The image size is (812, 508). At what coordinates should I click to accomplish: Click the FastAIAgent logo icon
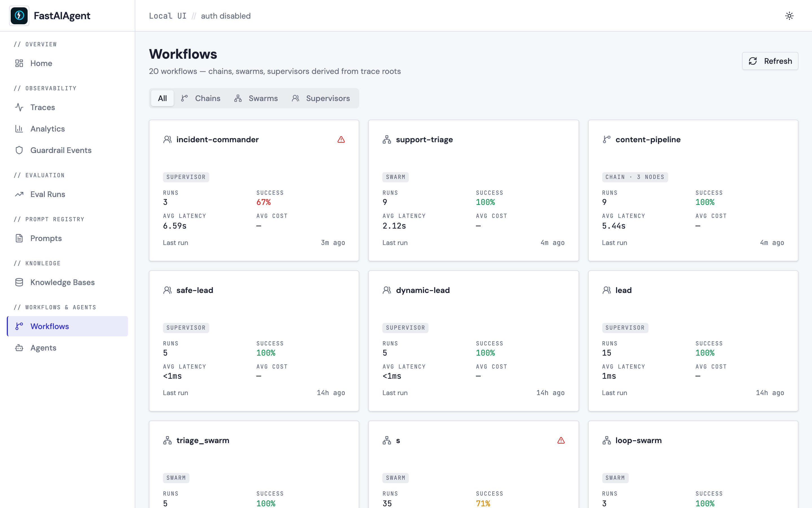click(19, 16)
